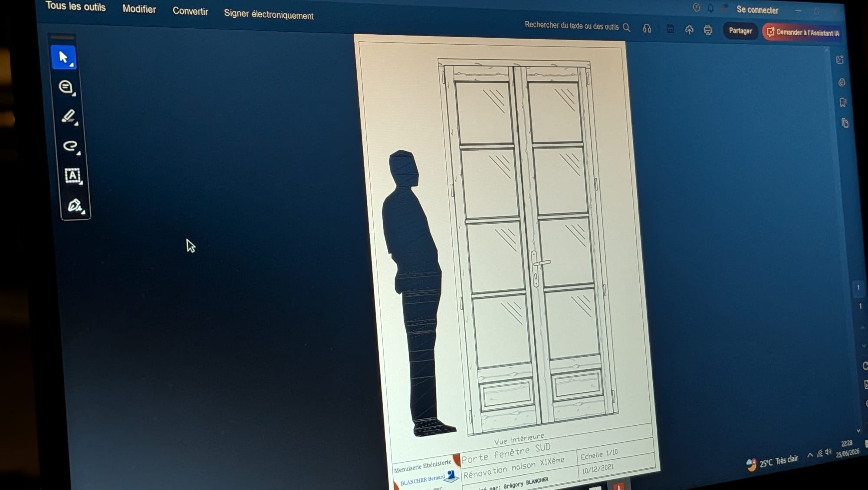Show hidden system tray icons
Screen dimensions: 868x490
point(810,455)
